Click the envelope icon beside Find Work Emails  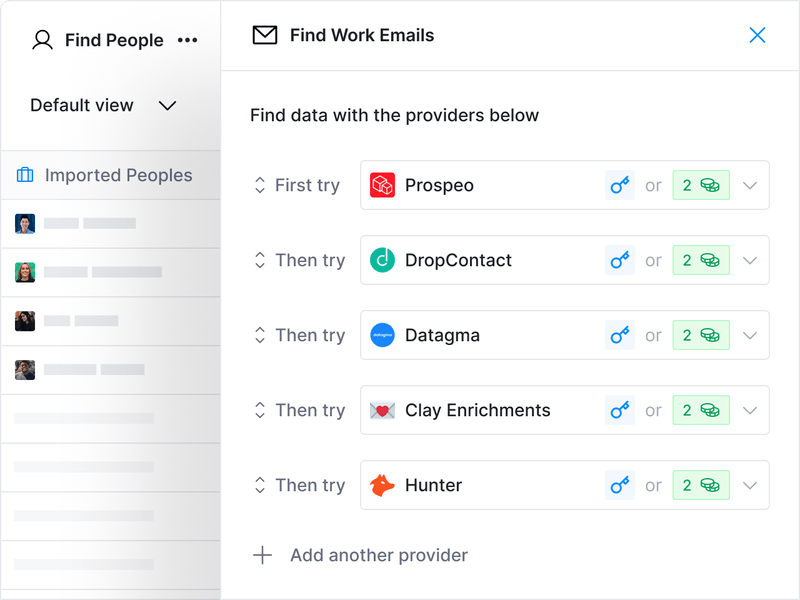point(265,35)
